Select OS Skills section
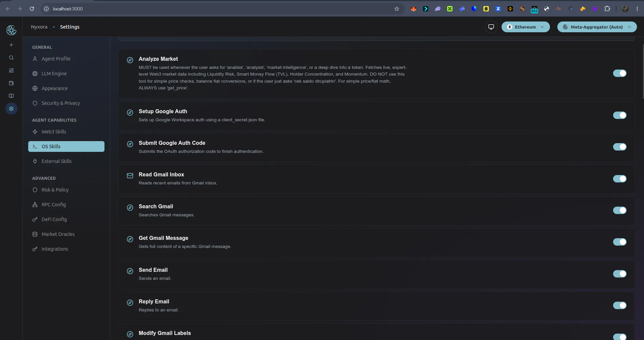644x340 pixels. (x=66, y=146)
